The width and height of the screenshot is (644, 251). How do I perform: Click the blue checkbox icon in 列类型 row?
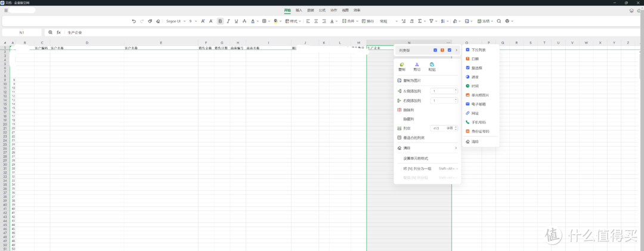tap(450, 50)
